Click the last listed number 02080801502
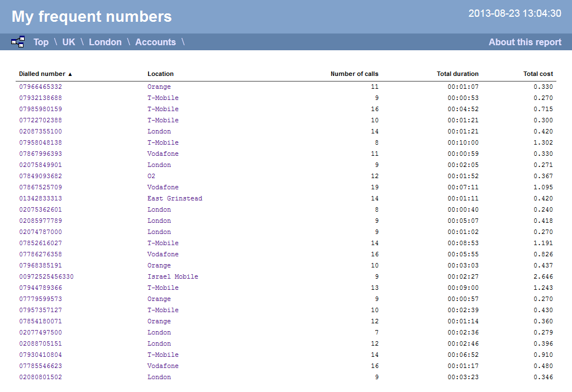 (x=40, y=377)
